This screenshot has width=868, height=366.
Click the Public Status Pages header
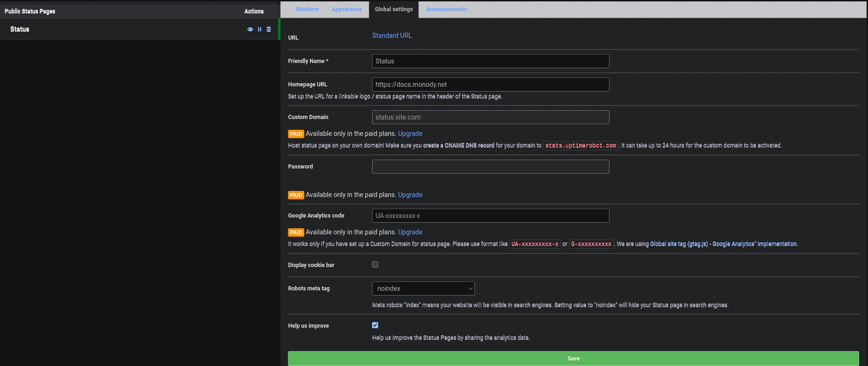(x=30, y=11)
